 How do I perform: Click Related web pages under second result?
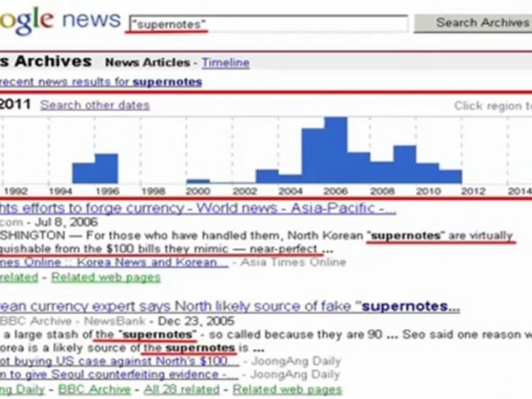tap(287, 389)
